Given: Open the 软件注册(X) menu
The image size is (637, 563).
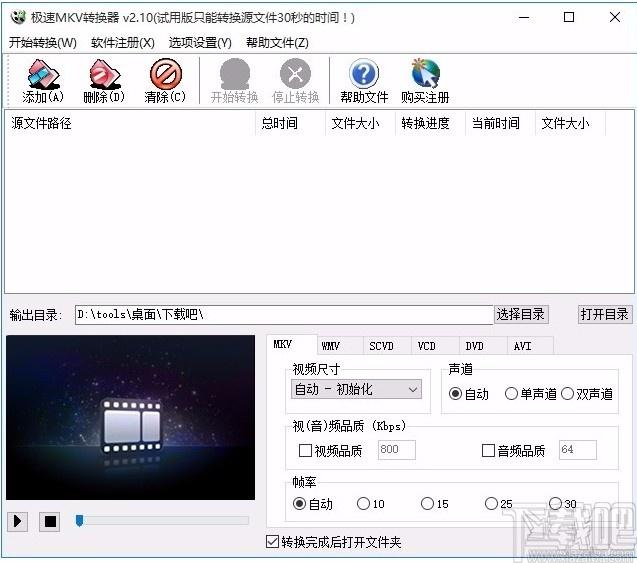Looking at the screenshot, I should pyautogui.click(x=123, y=43).
